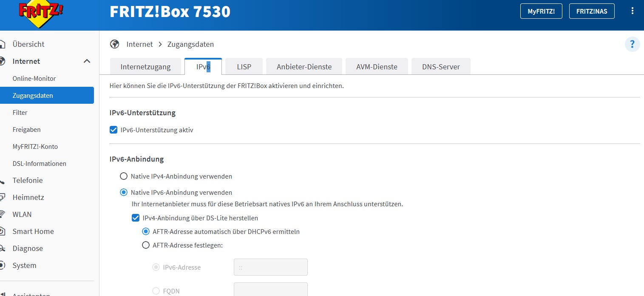644x296 pixels.
Task: Open Zugangsdaten in sidebar
Action: 47,95
